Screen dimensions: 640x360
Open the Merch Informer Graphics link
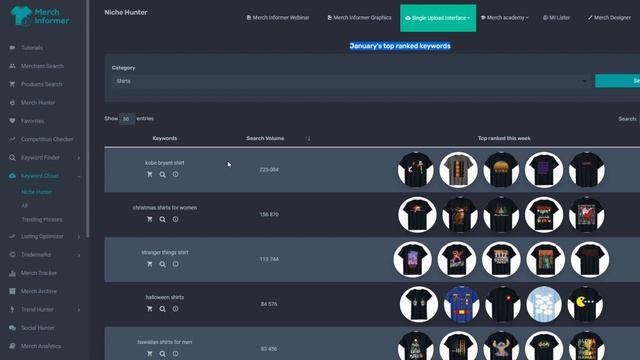pyautogui.click(x=359, y=18)
